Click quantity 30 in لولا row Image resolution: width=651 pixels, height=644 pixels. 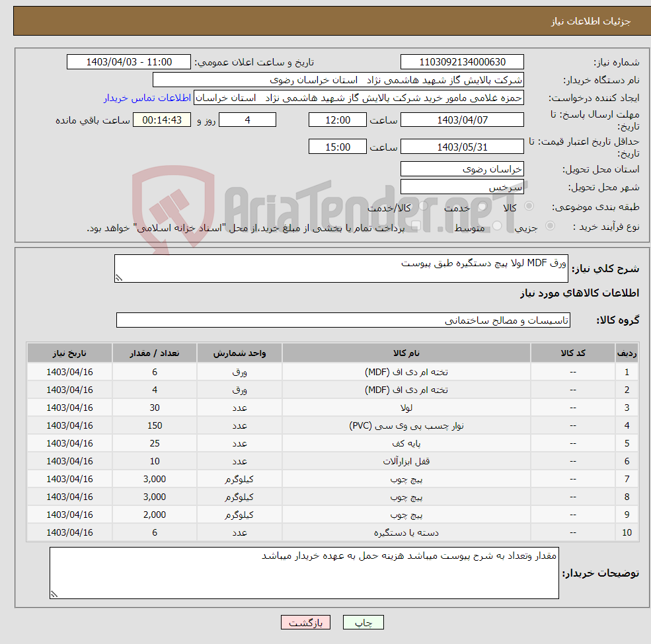tap(155, 408)
